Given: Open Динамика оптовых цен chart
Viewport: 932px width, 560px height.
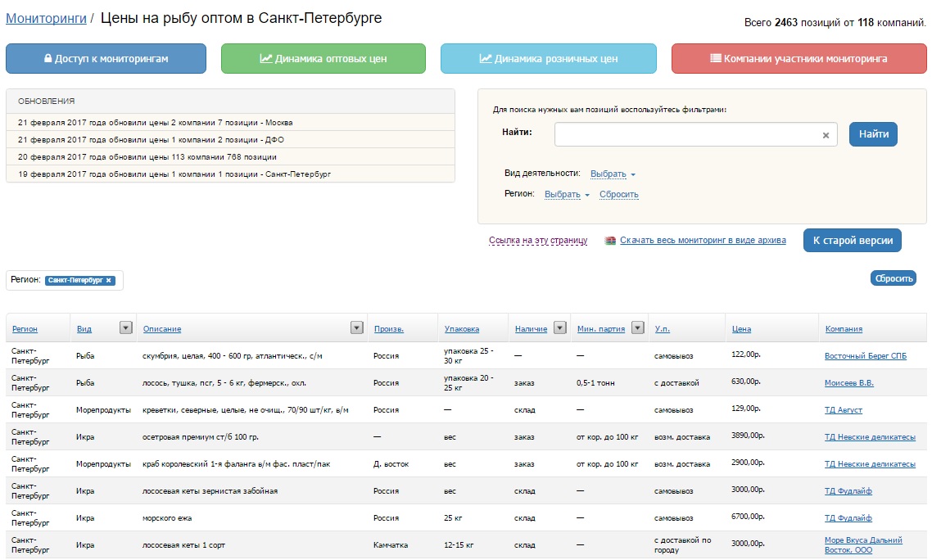Looking at the screenshot, I should (x=323, y=59).
